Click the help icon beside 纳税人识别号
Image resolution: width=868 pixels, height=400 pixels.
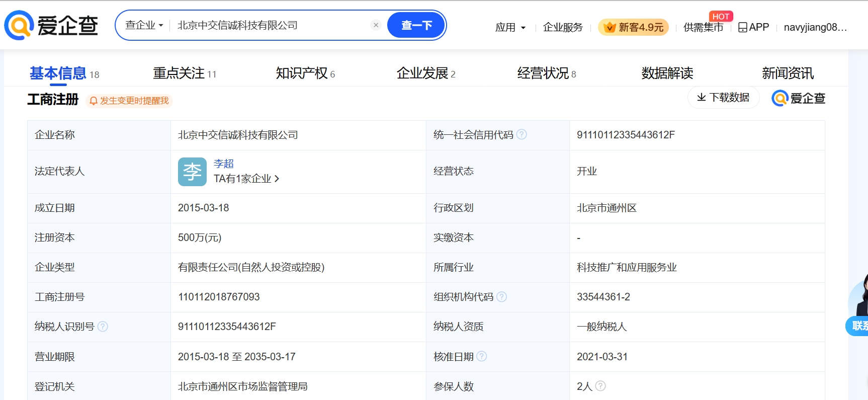103,327
